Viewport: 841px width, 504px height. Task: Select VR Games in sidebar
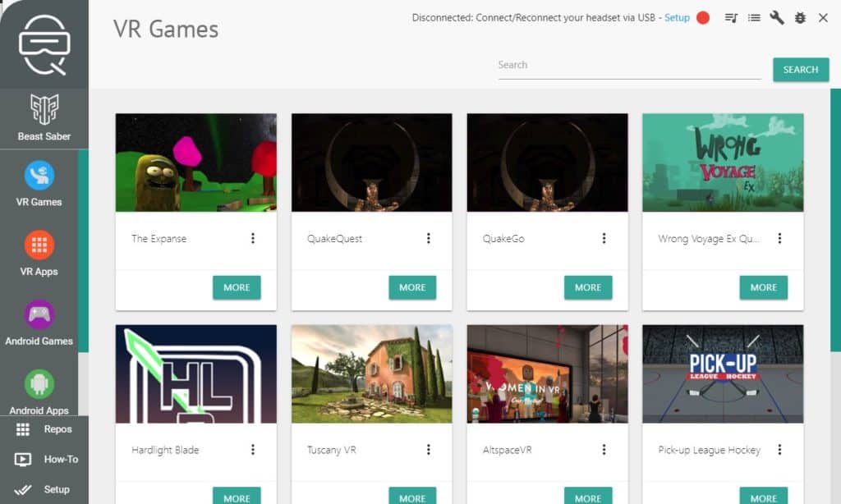39,184
